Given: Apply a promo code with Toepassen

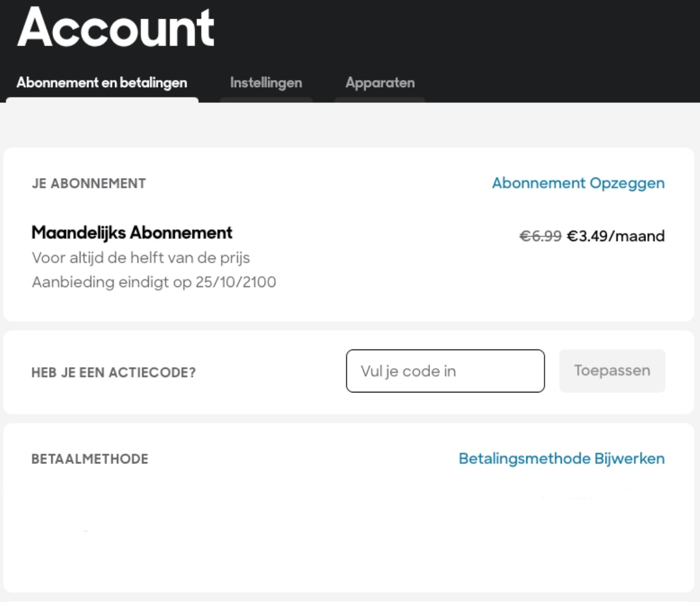Looking at the screenshot, I should (612, 371).
